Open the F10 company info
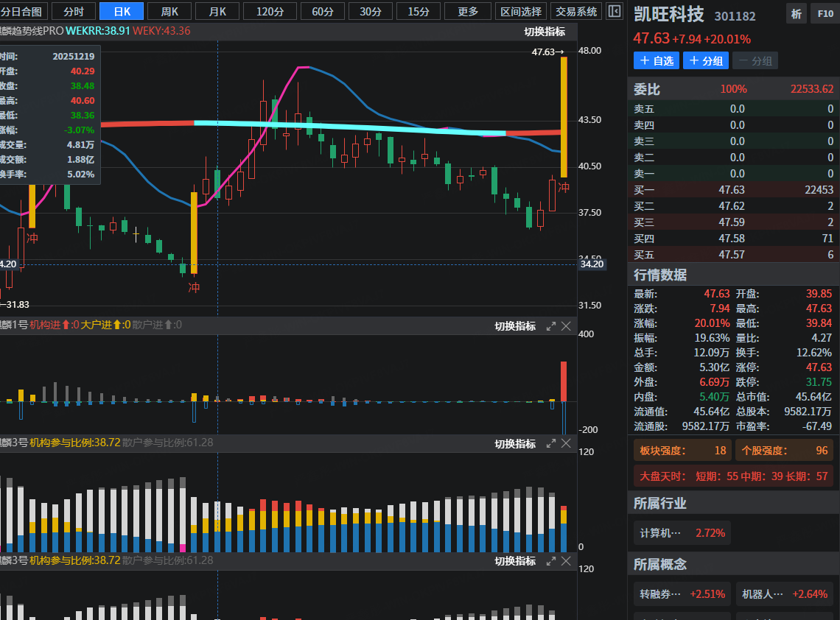840x620 pixels. point(822,13)
